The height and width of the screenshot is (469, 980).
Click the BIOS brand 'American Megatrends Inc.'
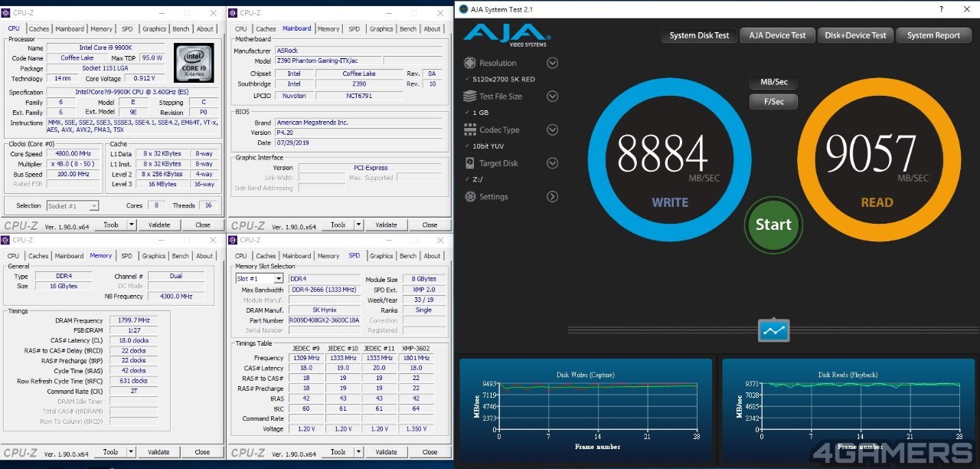[358, 123]
